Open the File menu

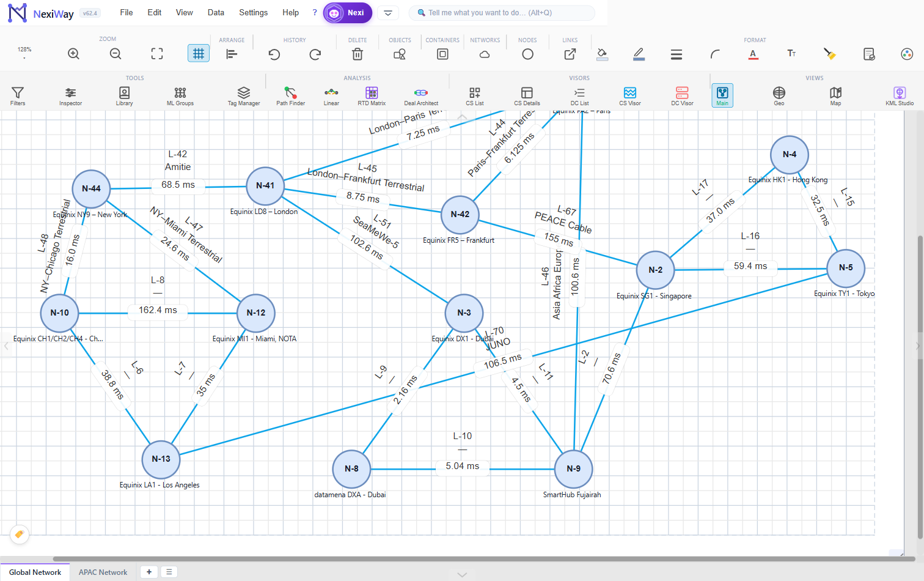[127, 12]
